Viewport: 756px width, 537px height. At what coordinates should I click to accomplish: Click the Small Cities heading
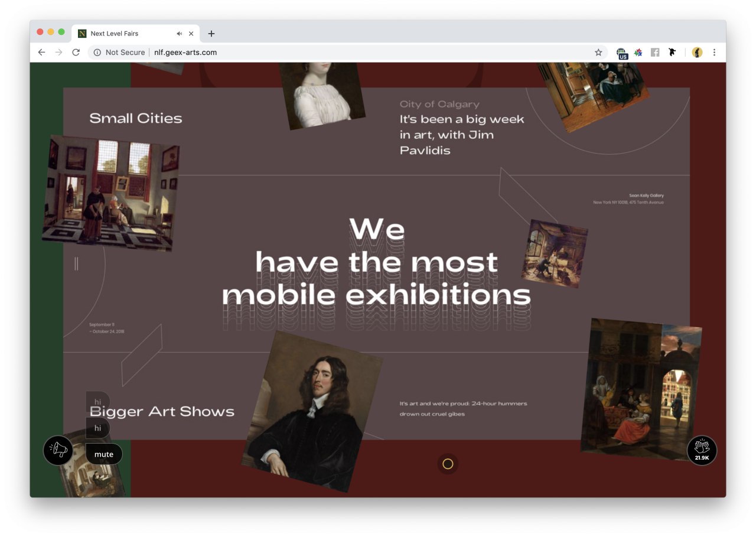coord(136,118)
